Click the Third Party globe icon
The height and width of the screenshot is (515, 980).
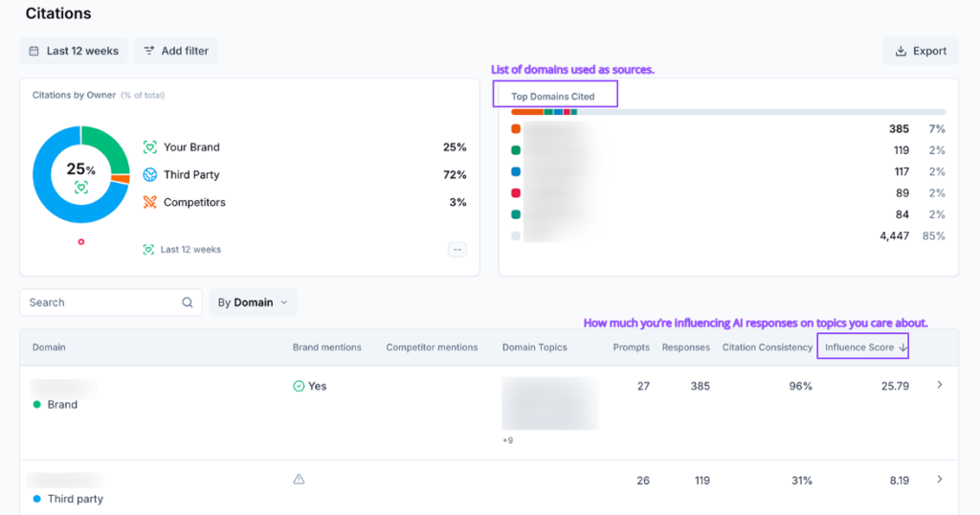click(149, 175)
